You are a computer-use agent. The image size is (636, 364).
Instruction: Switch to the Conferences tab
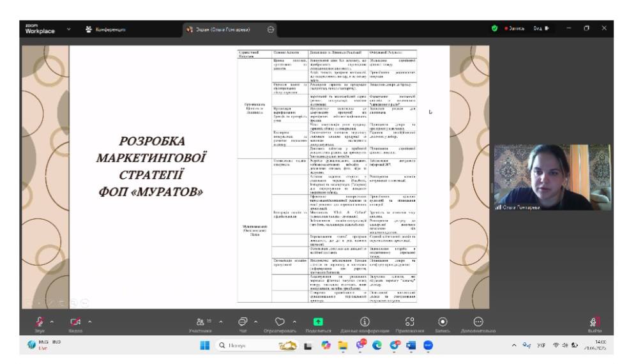(x=106, y=29)
